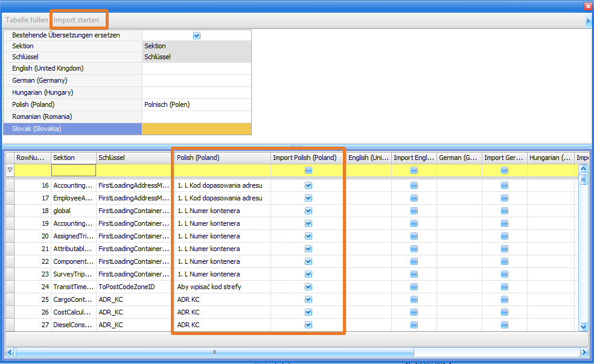Click the horizontal scrollbar right arrow

583,352
